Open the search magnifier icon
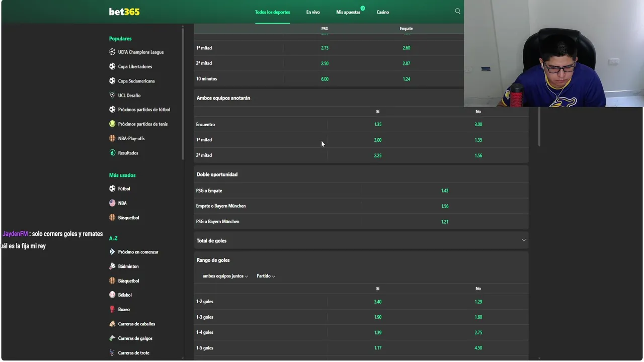This screenshot has width=644, height=362. coord(457,11)
